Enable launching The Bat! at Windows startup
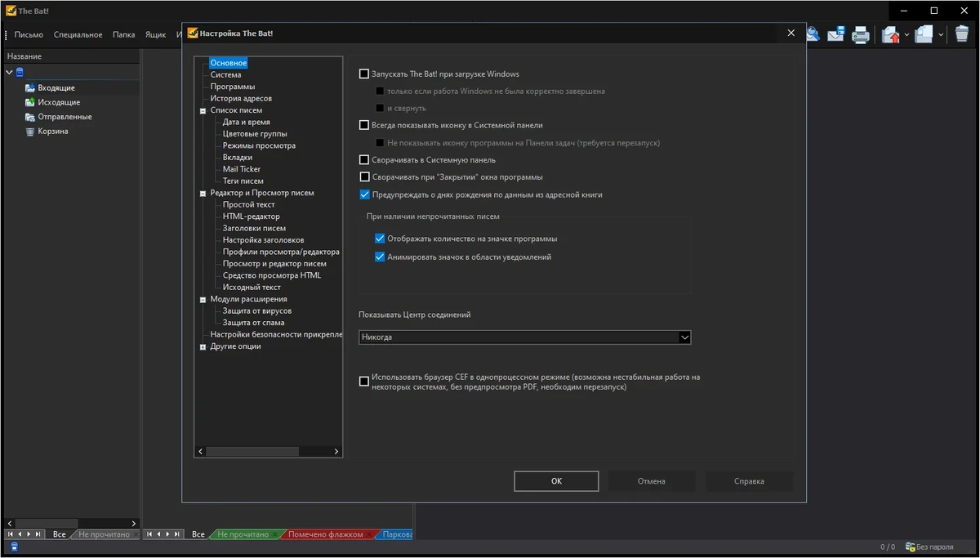The image size is (980, 558). [x=364, y=74]
